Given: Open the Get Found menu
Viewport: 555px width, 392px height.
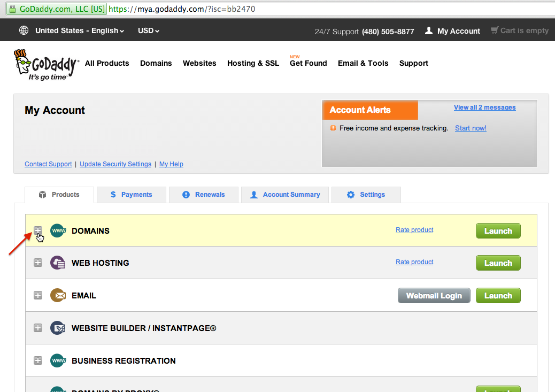Looking at the screenshot, I should pos(309,63).
